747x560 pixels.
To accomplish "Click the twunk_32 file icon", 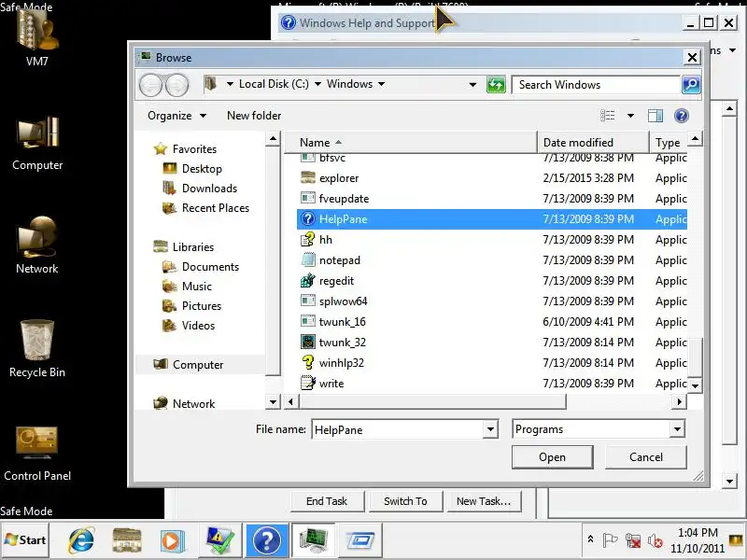I will pos(308,342).
